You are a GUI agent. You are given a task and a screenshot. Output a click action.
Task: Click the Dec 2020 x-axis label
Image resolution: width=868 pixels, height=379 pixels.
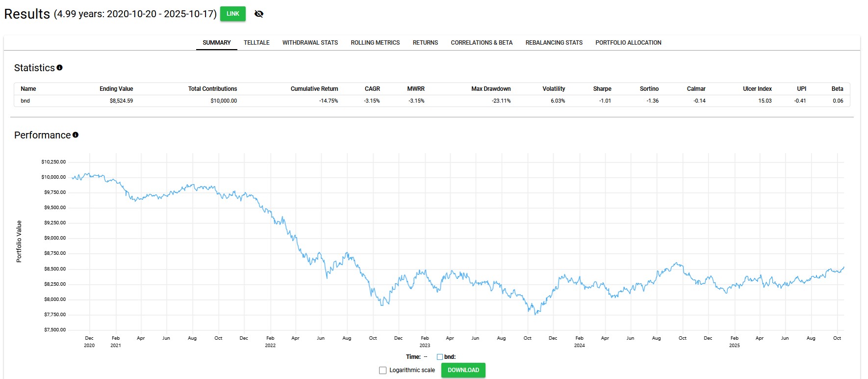[x=89, y=342]
